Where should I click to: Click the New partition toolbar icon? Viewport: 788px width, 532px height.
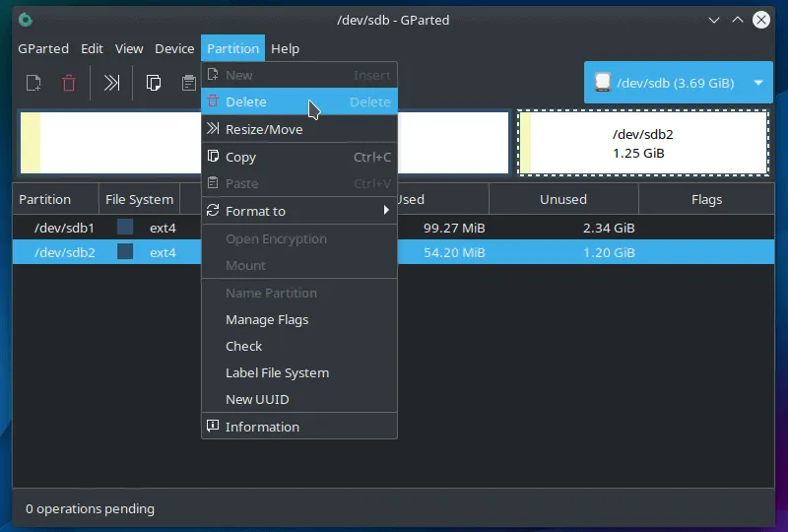click(33, 83)
